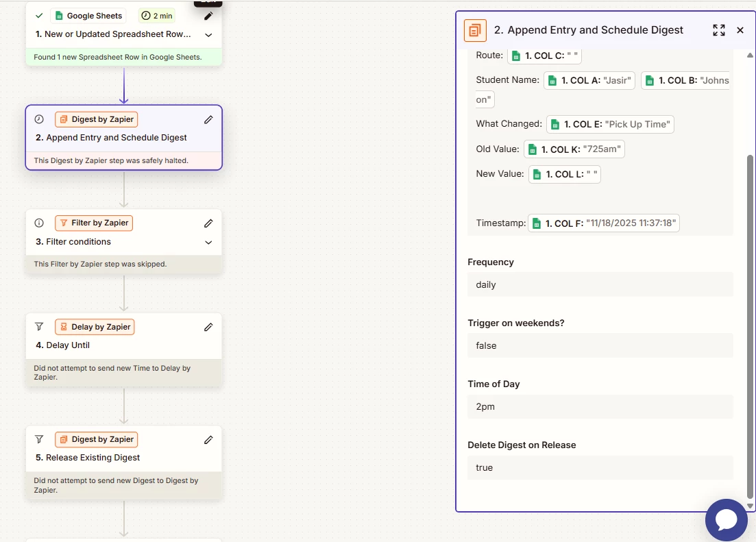The height and width of the screenshot is (542, 756).
Task: Click "Filter by Zapier step was skipped" message
Action: (x=100, y=264)
